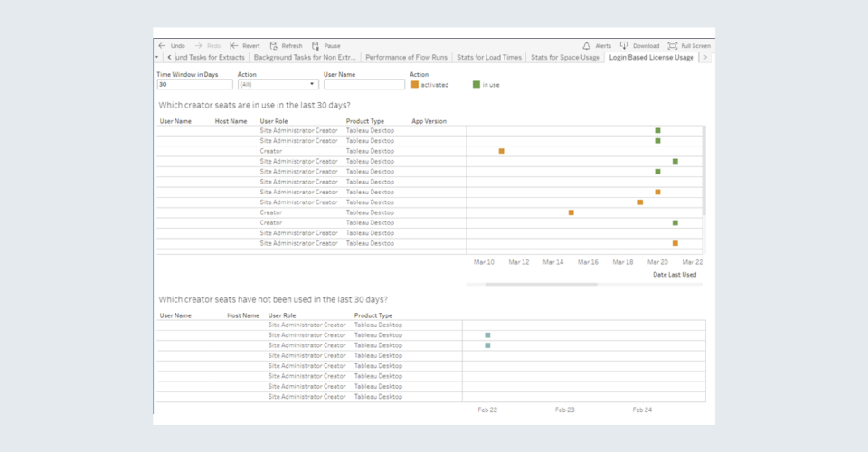Click the Undo arrow icon
This screenshot has height=452, width=868.
coord(162,45)
